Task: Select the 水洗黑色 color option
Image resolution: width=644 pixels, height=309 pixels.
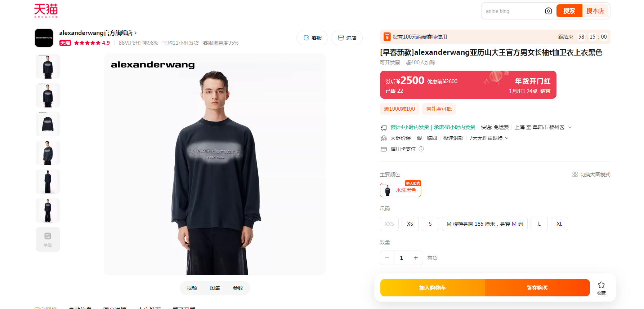Action: point(401,190)
